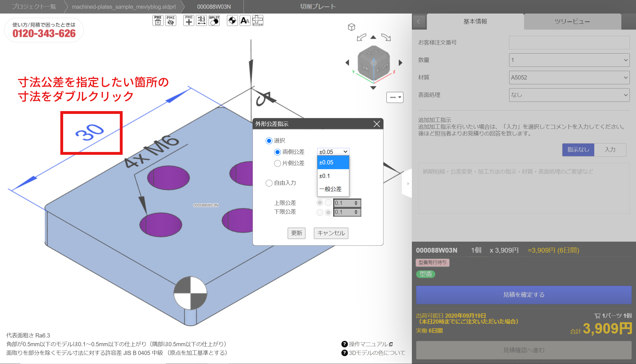This screenshot has width=636, height=364.
Task: Click the お客様注文番号 input field
Action: (x=569, y=43)
